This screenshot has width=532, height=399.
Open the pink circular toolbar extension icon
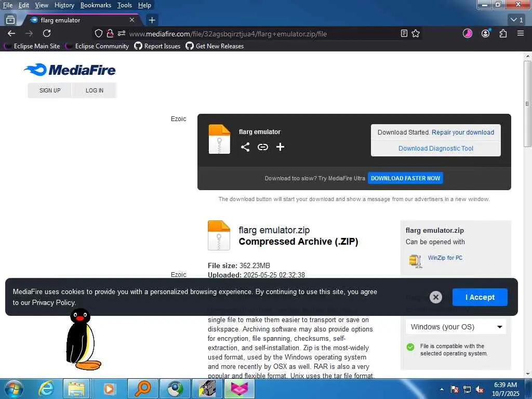click(468, 33)
